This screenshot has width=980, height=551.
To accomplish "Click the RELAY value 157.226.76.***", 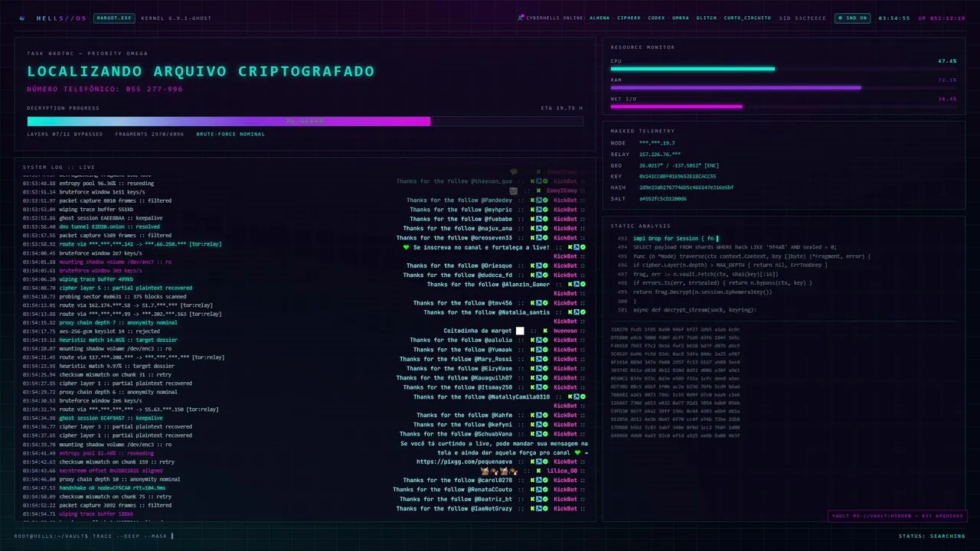I will click(x=660, y=154).
